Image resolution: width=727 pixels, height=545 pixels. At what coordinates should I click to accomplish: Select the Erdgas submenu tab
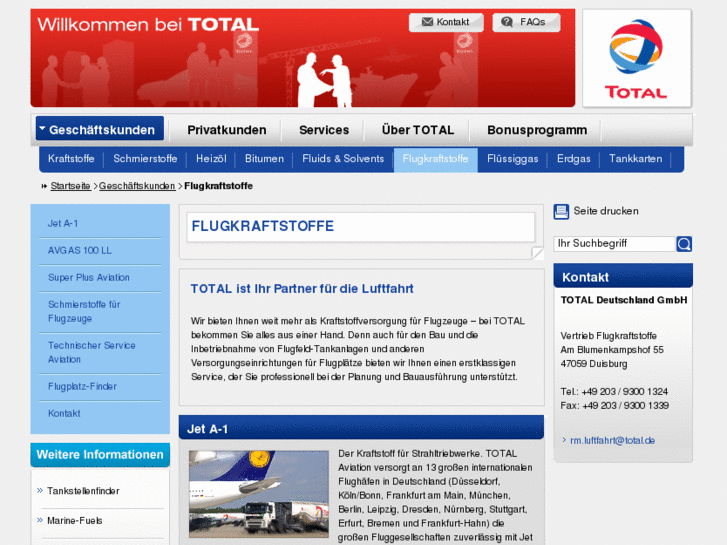tap(574, 159)
